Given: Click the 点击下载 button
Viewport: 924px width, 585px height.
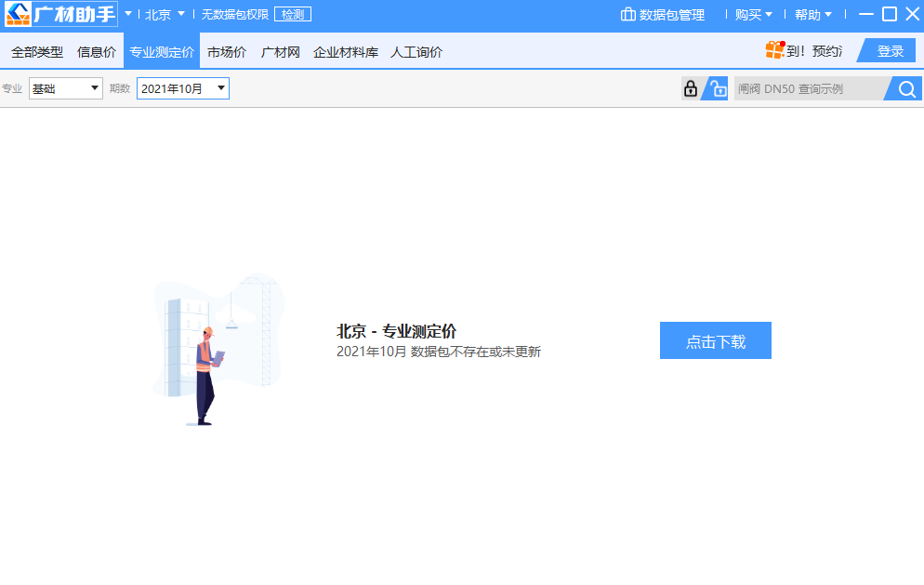Looking at the screenshot, I should (x=715, y=341).
